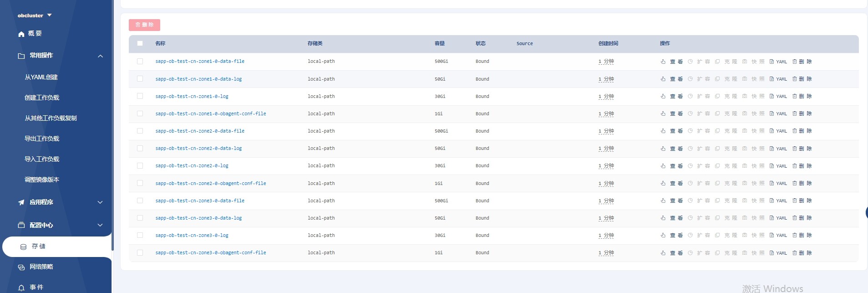Image resolution: width=868 pixels, height=293 pixels.
Task: Click 删除 in sapp-ob-test-cn-zone3-0-log row
Action: pyautogui.click(x=802, y=235)
